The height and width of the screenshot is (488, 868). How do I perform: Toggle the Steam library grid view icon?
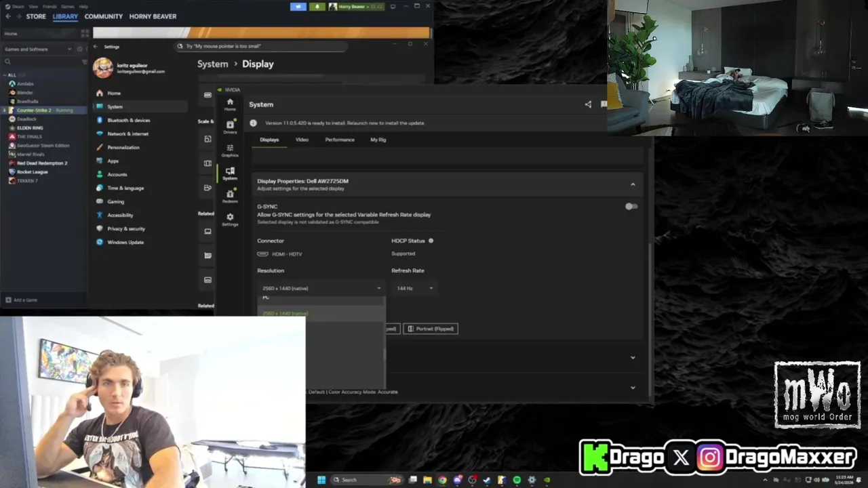click(85, 33)
